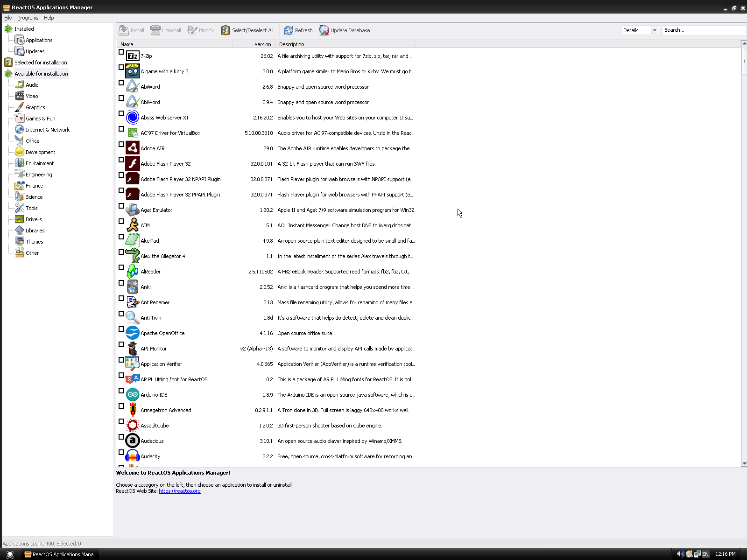Check the box for 7-Zip

point(121,52)
